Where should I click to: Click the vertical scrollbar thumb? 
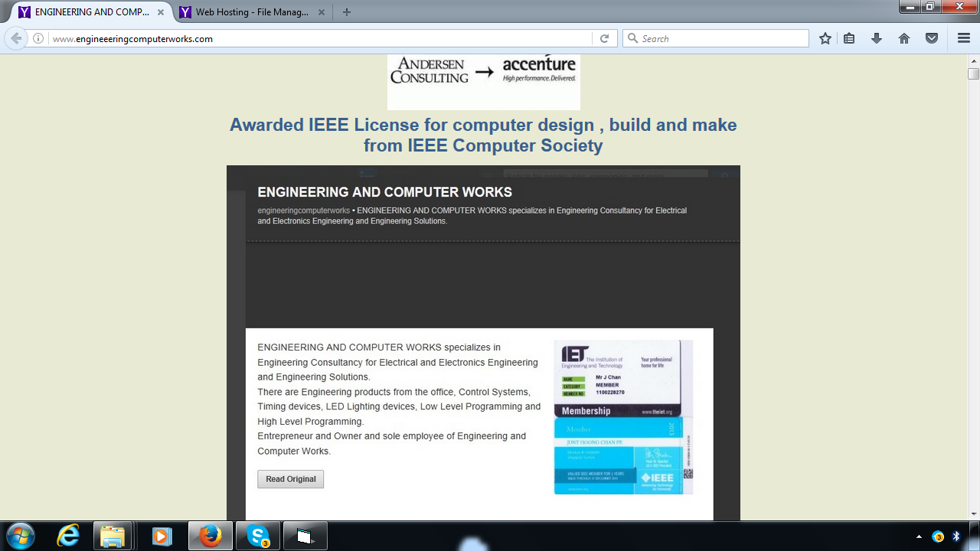[x=973, y=73]
